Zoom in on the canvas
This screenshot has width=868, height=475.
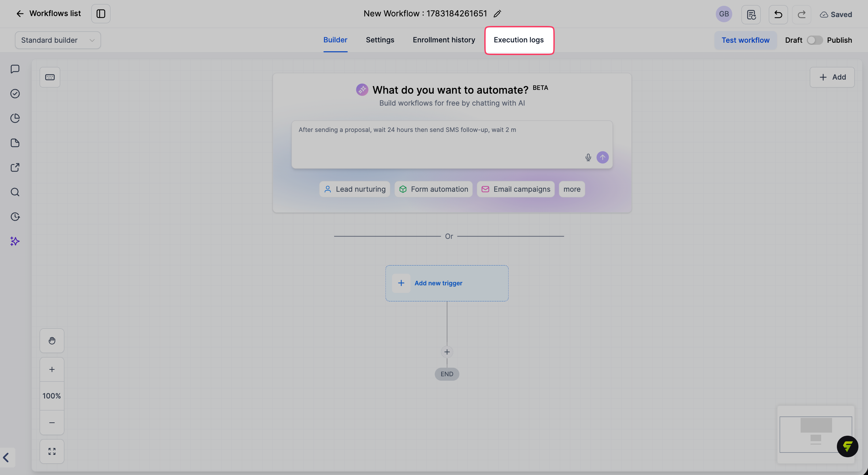[52, 369]
